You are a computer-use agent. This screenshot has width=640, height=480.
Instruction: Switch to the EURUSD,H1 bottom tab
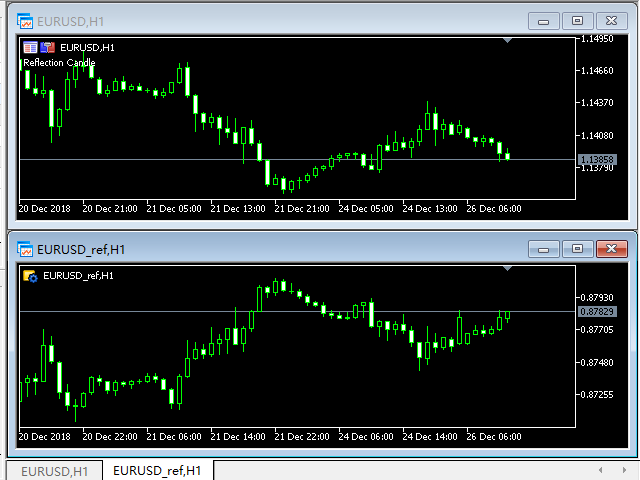(54, 471)
